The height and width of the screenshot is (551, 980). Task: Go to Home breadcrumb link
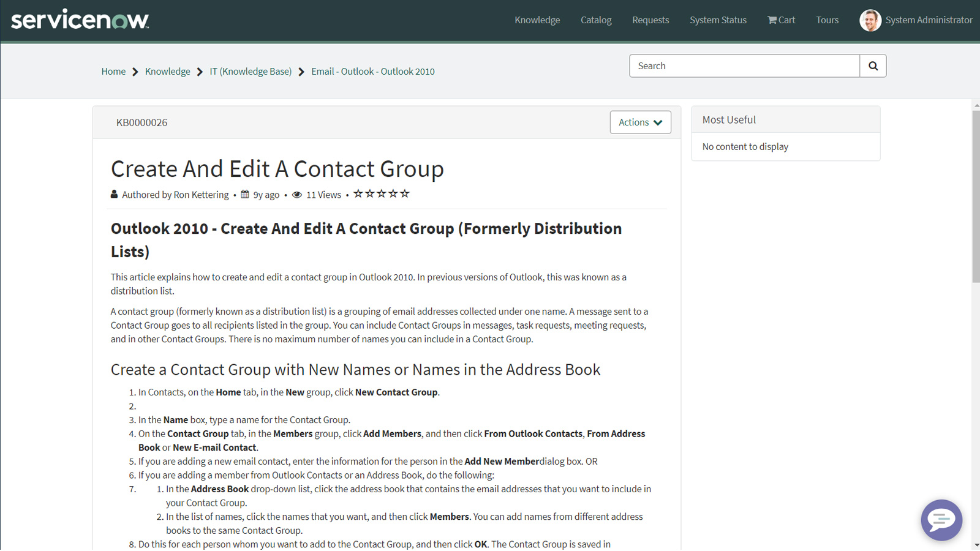click(113, 72)
